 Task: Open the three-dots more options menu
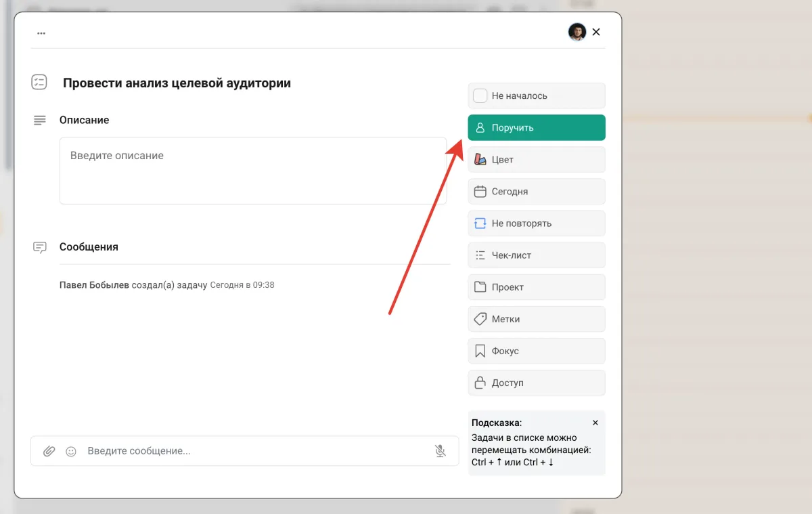click(41, 33)
